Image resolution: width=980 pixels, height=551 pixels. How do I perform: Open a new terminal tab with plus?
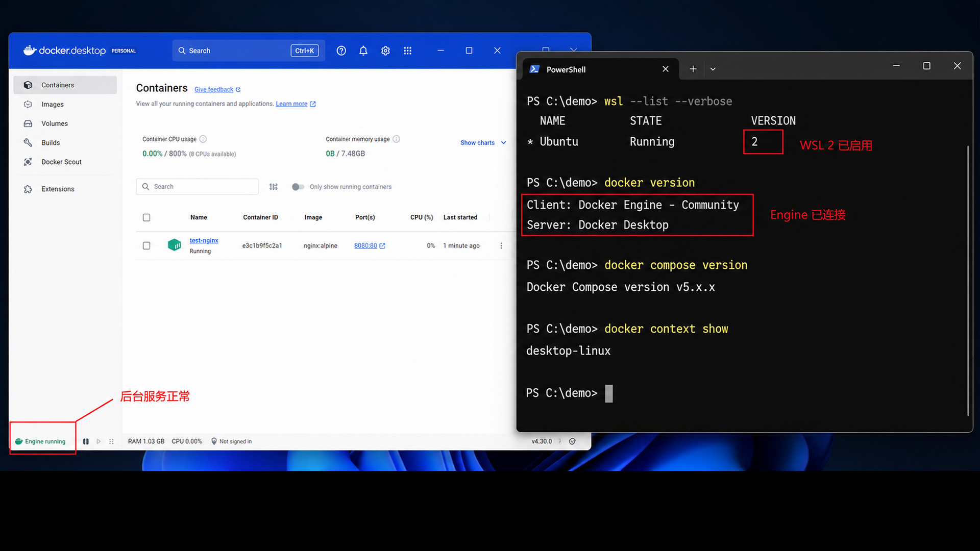tap(693, 69)
